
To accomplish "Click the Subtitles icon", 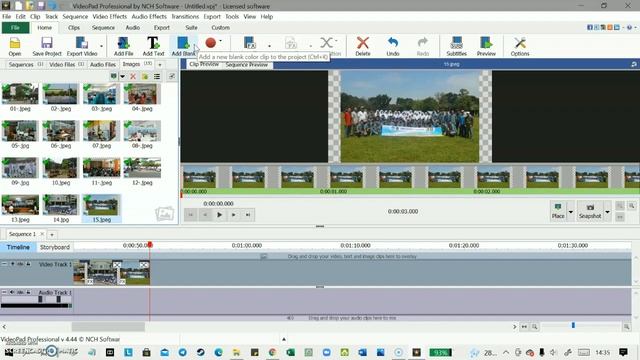I will 456,46.
